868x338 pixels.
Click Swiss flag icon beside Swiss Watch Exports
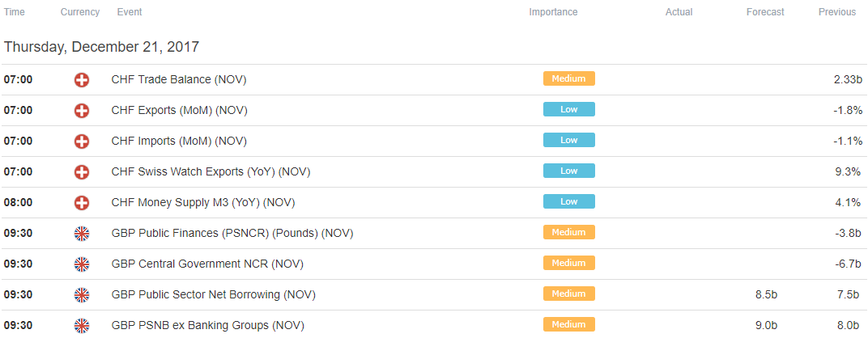coord(81,172)
